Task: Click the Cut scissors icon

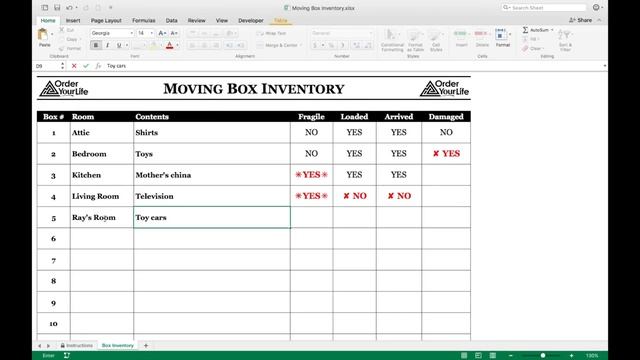Action: [62, 30]
